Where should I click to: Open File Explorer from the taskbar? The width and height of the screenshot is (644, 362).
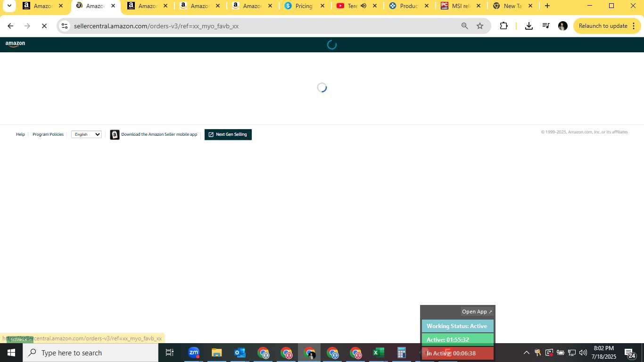click(x=216, y=353)
